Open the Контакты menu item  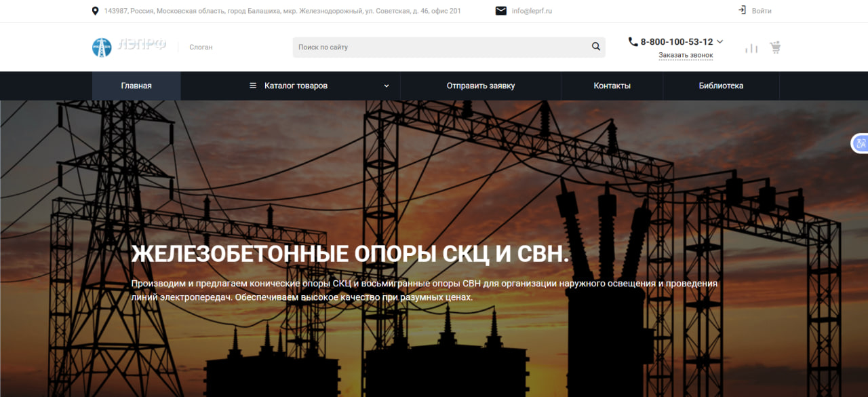(x=612, y=86)
